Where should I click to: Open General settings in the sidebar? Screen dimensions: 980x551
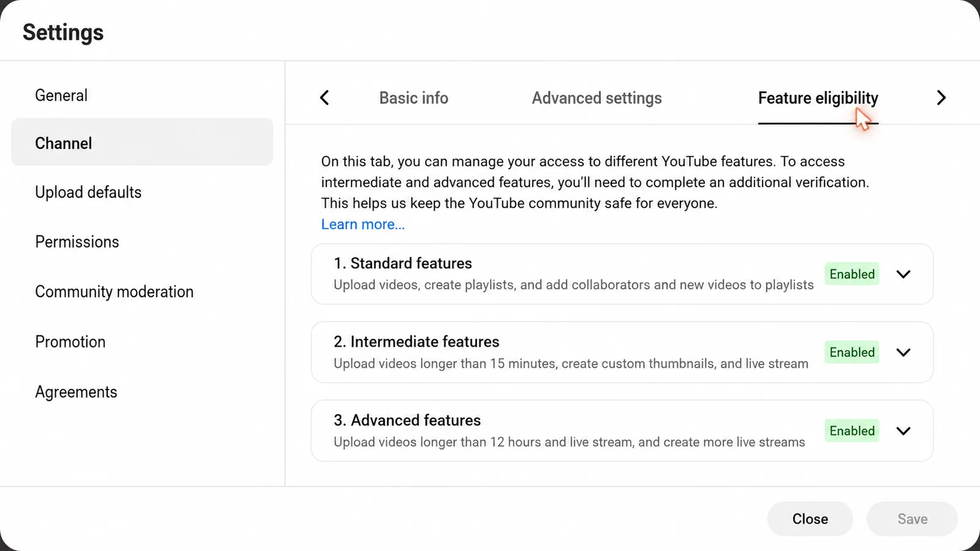(x=61, y=96)
